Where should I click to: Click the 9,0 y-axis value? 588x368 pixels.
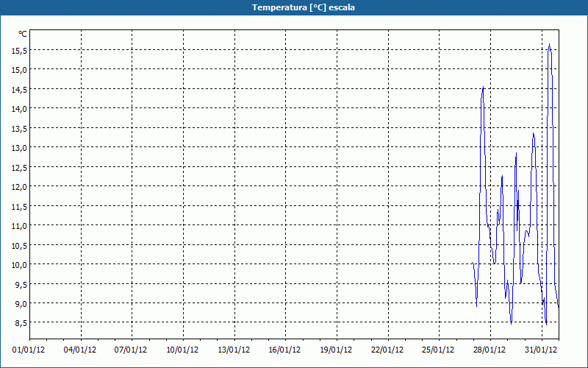21,304
